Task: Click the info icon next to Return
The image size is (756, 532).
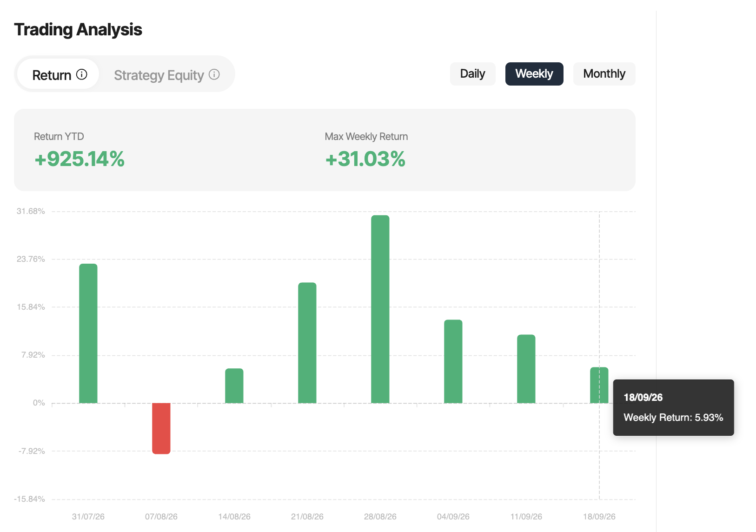Action: (82, 74)
